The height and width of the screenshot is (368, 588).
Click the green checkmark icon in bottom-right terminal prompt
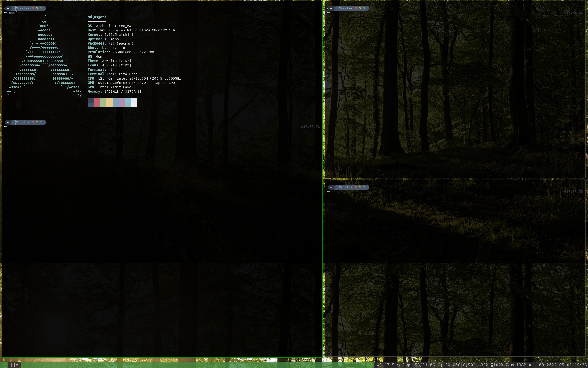pyautogui.click(x=364, y=187)
